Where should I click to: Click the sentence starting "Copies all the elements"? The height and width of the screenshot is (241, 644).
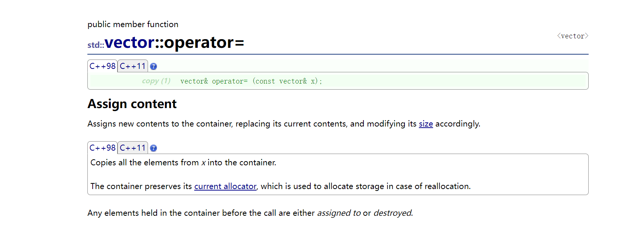pyautogui.click(x=183, y=163)
